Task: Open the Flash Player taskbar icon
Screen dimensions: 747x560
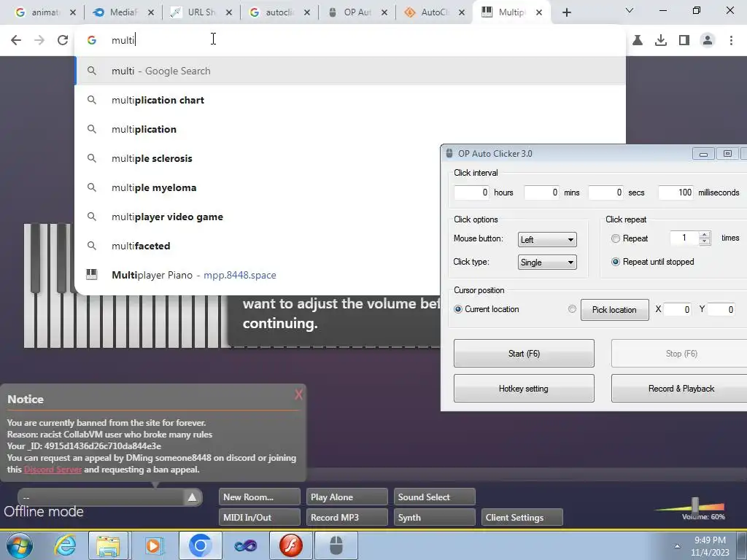Action: pyautogui.click(x=290, y=545)
